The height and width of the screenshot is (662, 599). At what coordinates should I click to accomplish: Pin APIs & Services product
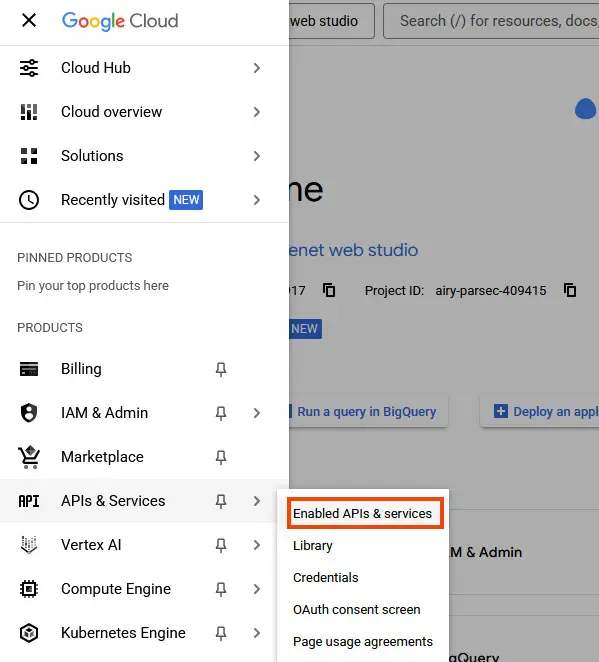tap(221, 501)
